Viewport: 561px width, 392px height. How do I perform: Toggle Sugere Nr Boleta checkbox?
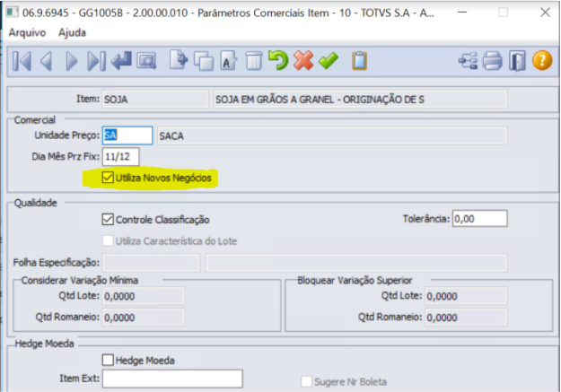(x=306, y=381)
